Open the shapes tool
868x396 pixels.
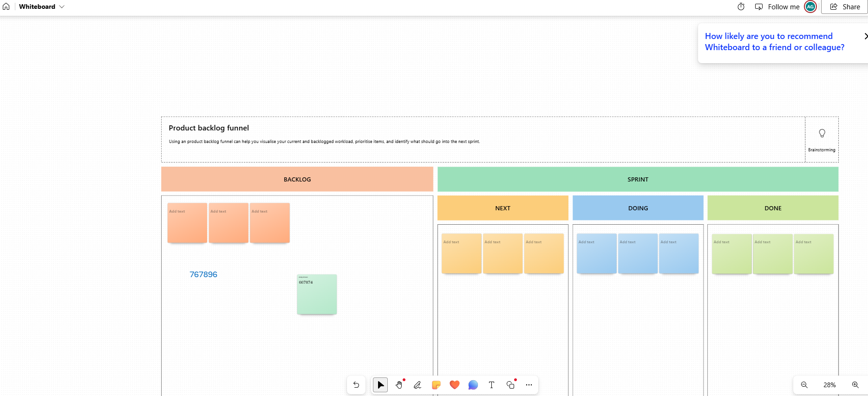tap(510, 385)
